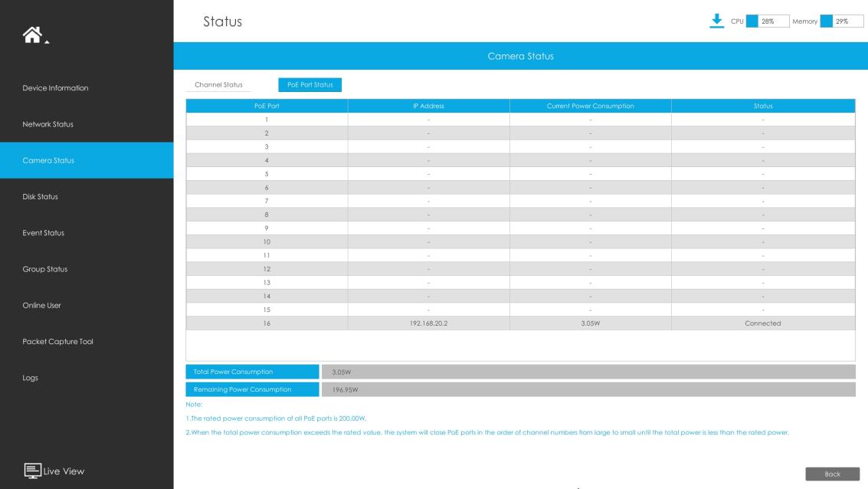The image size is (868, 489).
Task: Click the Remaining Power Consumption 196.95W field
Action: tap(588, 389)
